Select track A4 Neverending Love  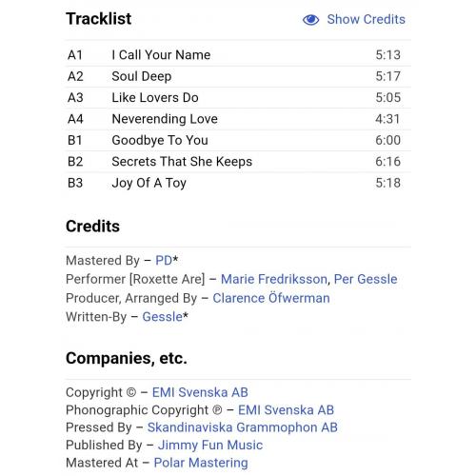pos(238,119)
